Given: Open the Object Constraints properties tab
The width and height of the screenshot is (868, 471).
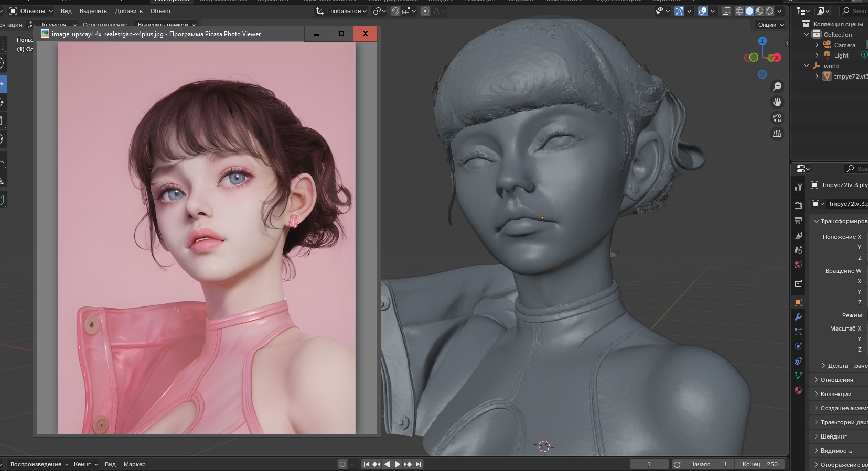Looking at the screenshot, I should pyautogui.click(x=798, y=361).
